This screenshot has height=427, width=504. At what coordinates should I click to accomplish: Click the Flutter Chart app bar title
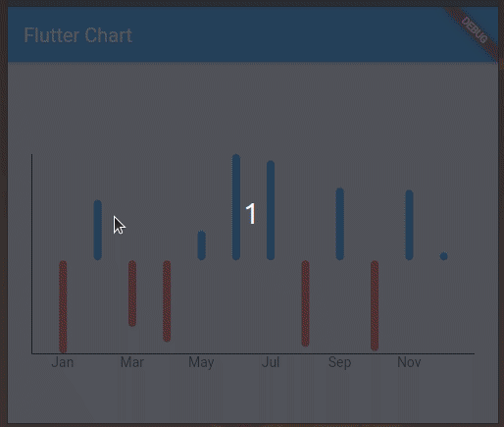coord(78,35)
